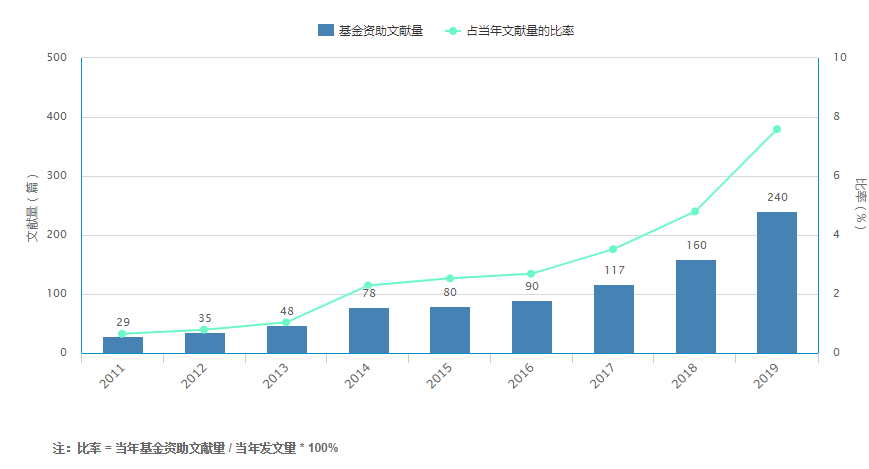Click the 2013 x-axis label
This screenshot has height=469, width=869.
coord(275,376)
